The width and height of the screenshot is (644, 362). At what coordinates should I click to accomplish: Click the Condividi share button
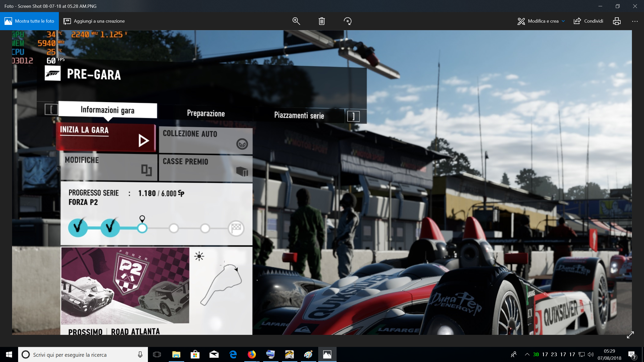(x=588, y=21)
